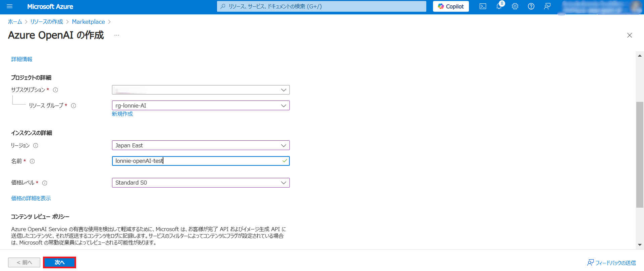Click 新規作成 under the resource group
Screen dimensions: 644x271
[x=122, y=114]
